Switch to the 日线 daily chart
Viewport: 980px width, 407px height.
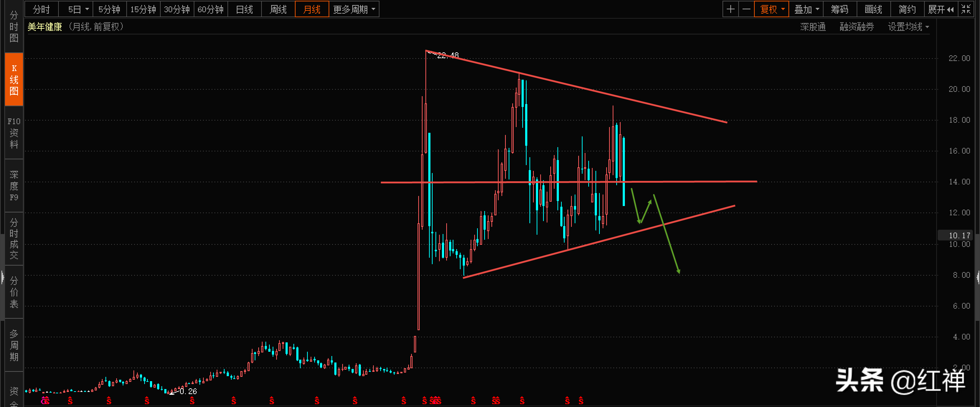(x=244, y=9)
